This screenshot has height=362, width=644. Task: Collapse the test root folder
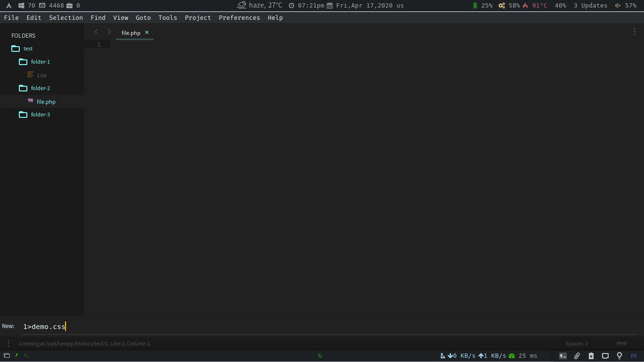point(16,49)
